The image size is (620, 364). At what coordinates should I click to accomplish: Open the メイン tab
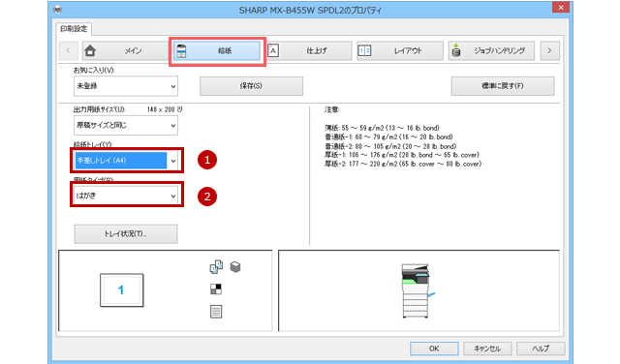point(125,50)
